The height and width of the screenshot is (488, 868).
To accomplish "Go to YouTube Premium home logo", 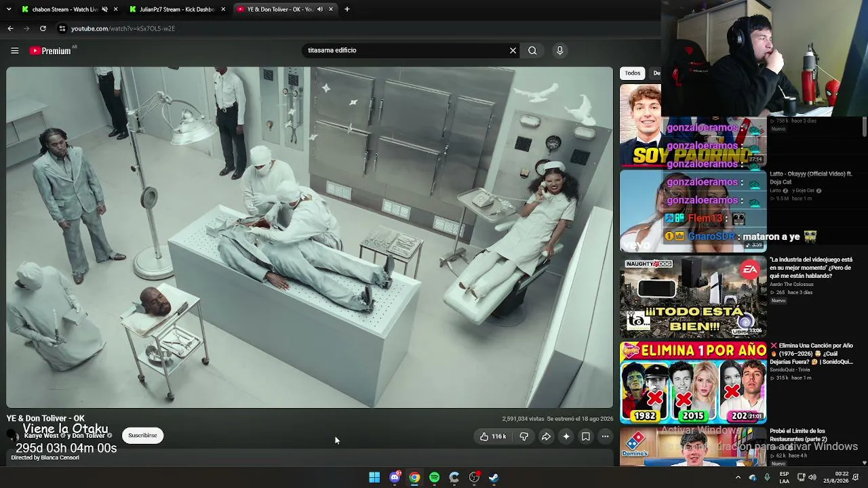I will (x=50, y=50).
